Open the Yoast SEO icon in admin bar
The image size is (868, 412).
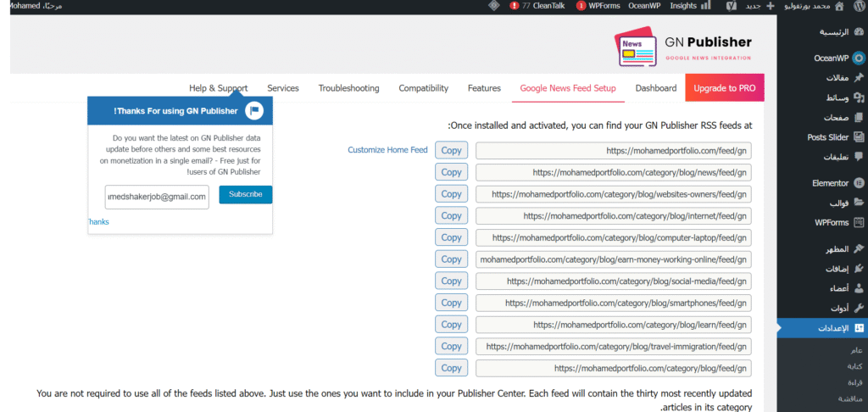[x=731, y=6]
